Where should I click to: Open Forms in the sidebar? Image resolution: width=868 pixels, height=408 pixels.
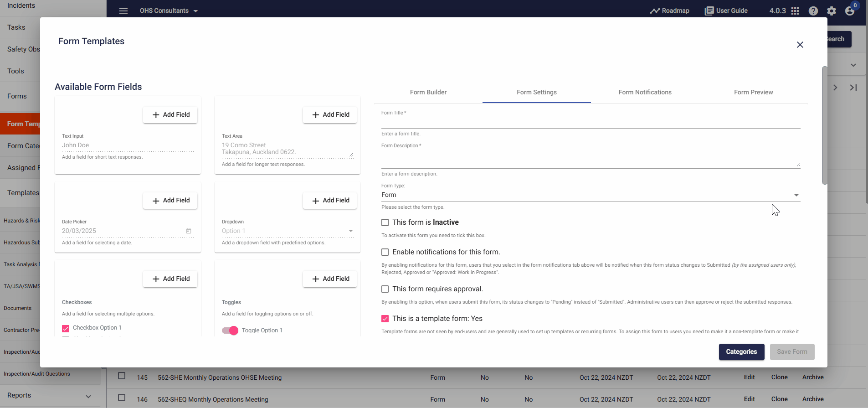pos(17,96)
